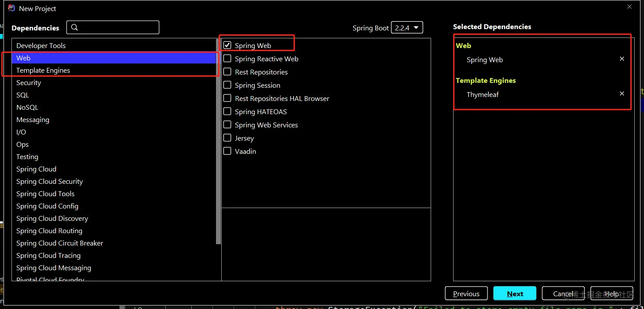
Task: Select Spring Cloud Messaging category
Action: [x=114, y=268]
